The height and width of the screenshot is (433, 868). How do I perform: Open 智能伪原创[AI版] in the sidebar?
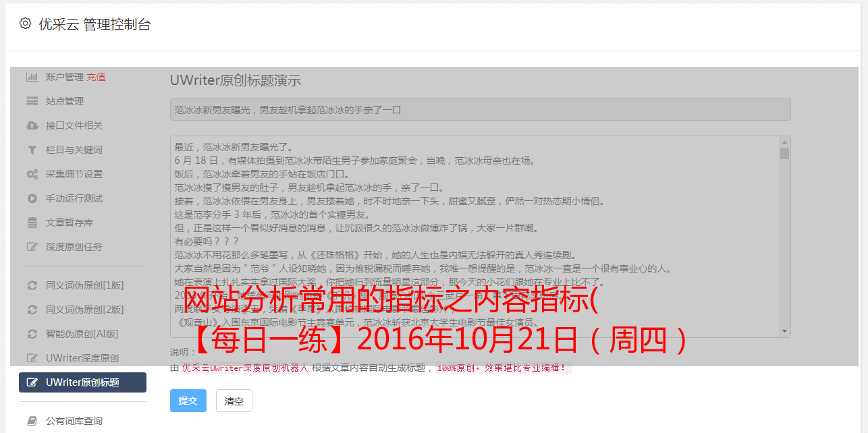point(82,334)
